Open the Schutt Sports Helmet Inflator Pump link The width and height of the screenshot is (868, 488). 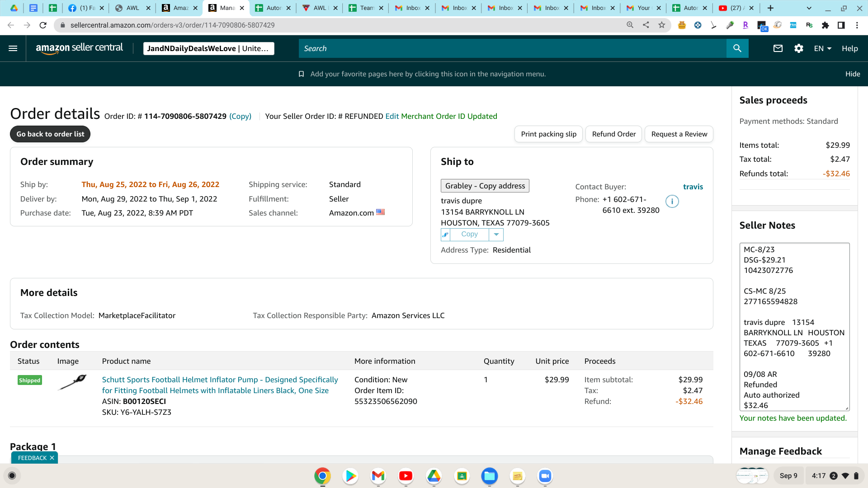[220, 385]
